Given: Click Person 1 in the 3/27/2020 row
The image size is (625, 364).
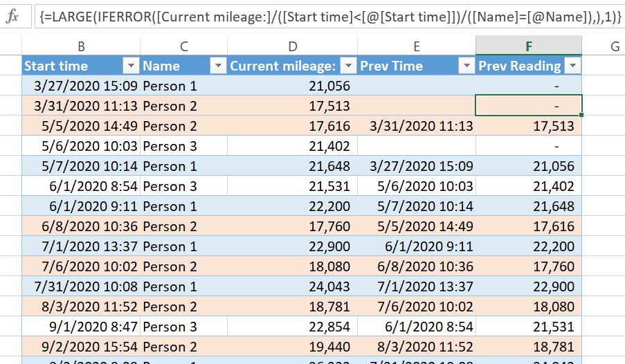Looking at the screenshot, I should (183, 86).
